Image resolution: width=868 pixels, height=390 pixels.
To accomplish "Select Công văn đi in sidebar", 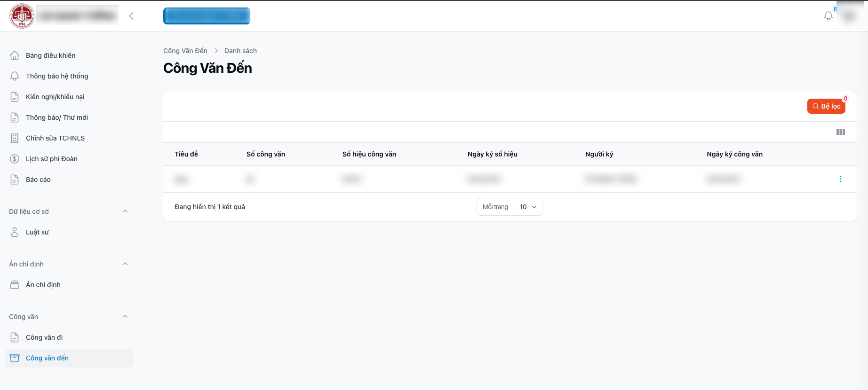I will pyautogui.click(x=44, y=337).
